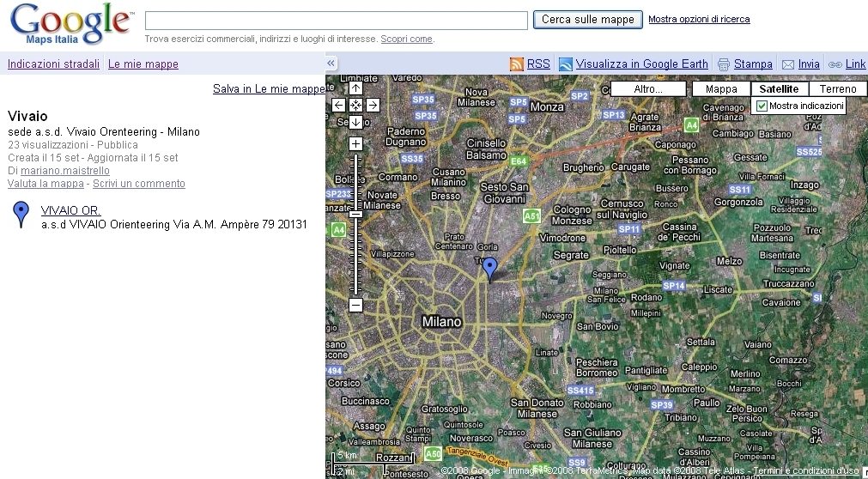The image size is (868, 479).
Task: Open Termini e condizioni d'uso link
Action: 805,470
